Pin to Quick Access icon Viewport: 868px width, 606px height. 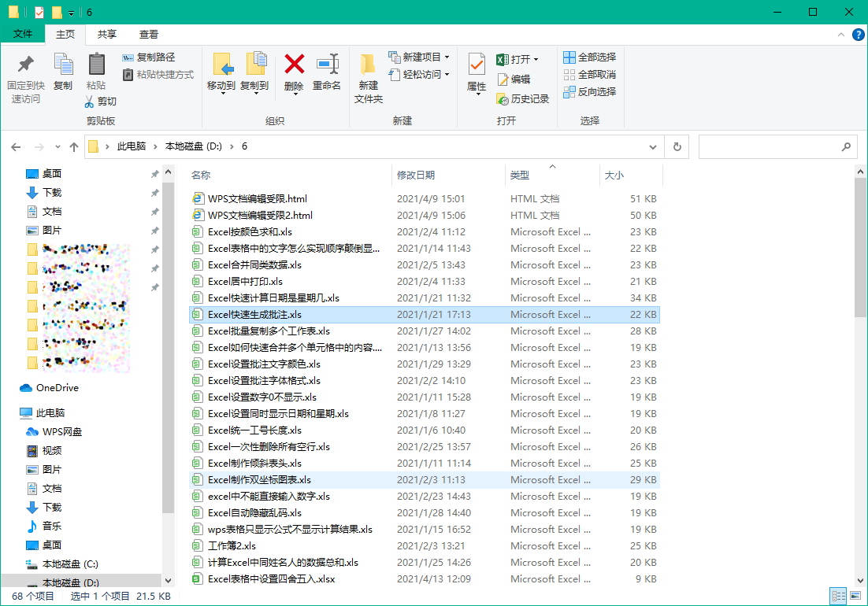pos(25,65)
